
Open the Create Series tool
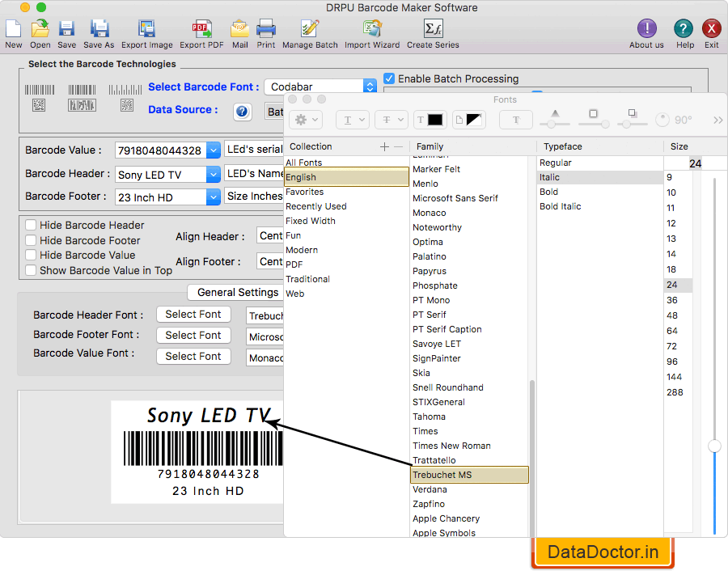[432, 30]
